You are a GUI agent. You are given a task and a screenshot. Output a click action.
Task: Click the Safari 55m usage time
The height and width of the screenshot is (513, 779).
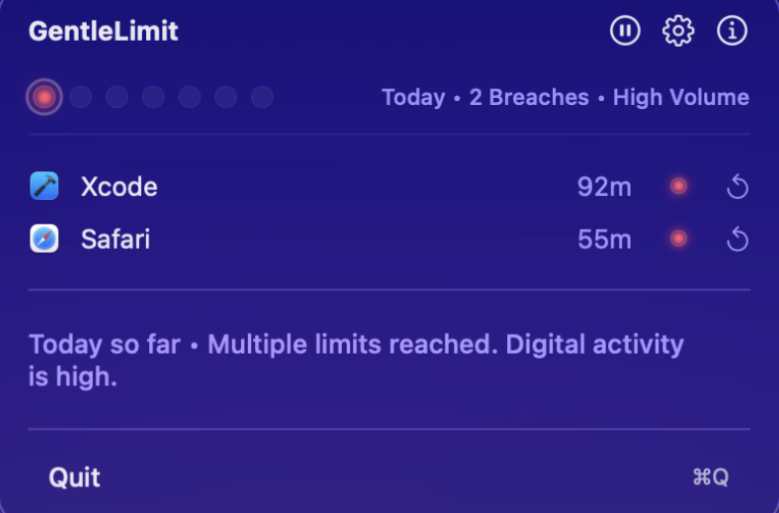(x=604, y=240)
